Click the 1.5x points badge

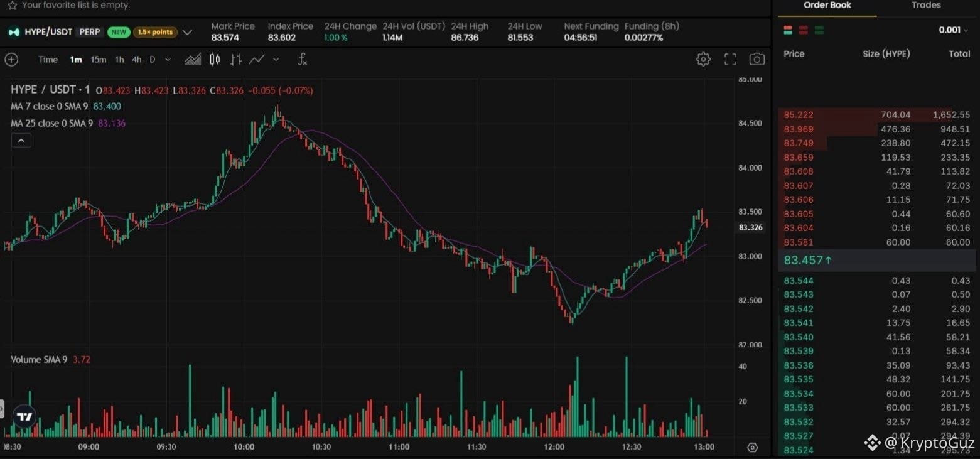pyautogui.click(x=155, y=32)
